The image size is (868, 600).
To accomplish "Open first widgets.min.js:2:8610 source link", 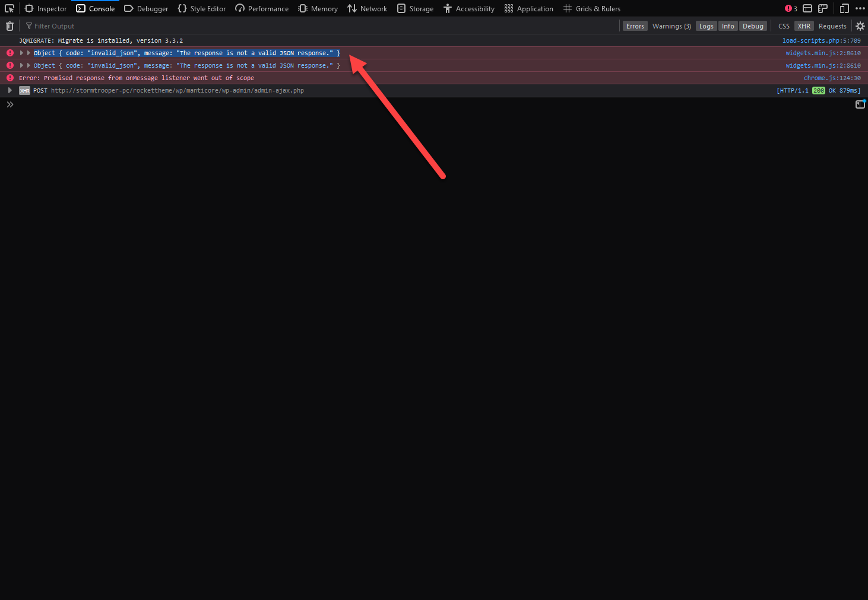I will click(x=823, y=53).
